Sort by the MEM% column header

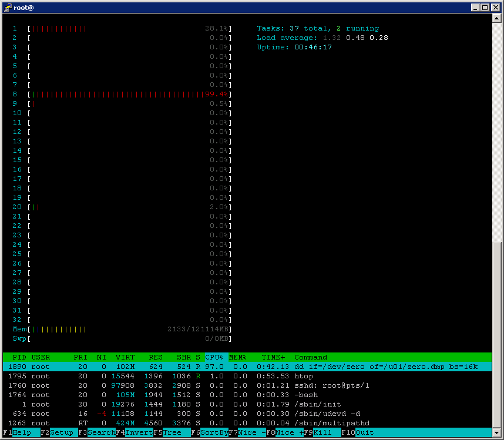click(x=237, y=357)
